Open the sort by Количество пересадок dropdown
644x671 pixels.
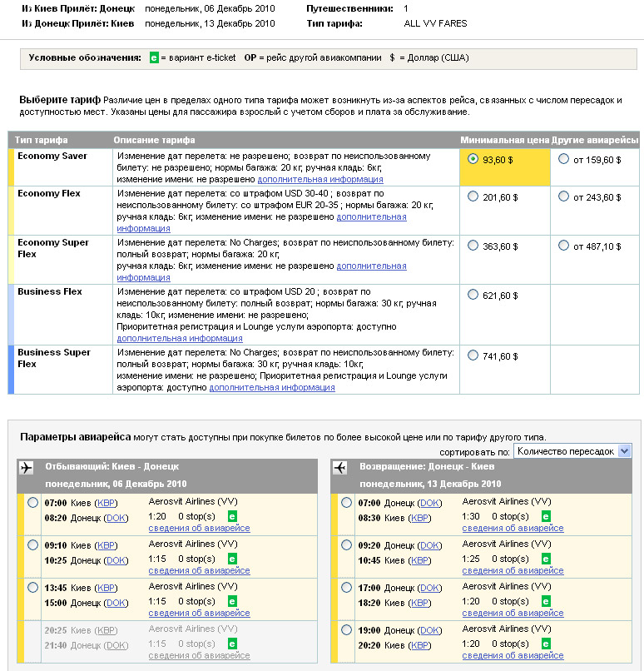click(572, 451)
